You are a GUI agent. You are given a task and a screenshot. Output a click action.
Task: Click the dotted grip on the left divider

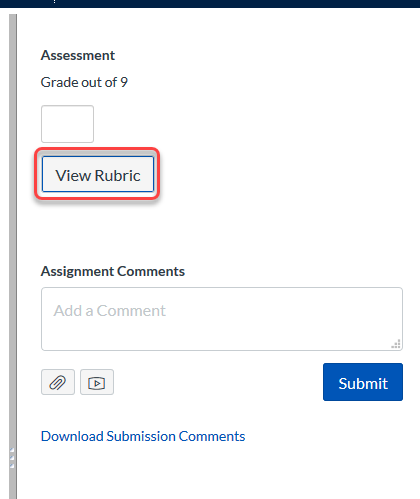click(x=12, y=458)
